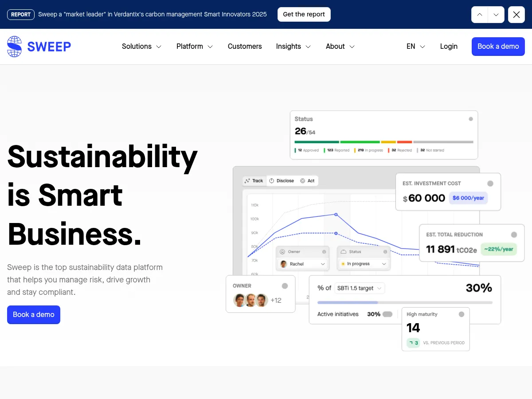Toggle the Active initiatives switch
The image size is (532, 399).
387,314
